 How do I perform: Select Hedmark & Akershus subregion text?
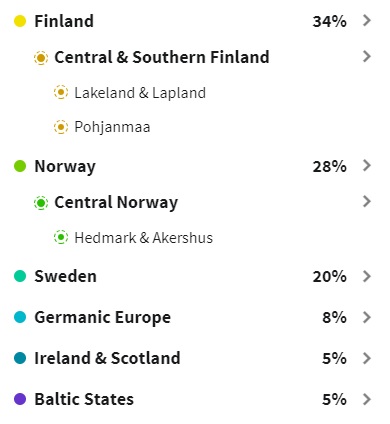click(x=144, y=238)
